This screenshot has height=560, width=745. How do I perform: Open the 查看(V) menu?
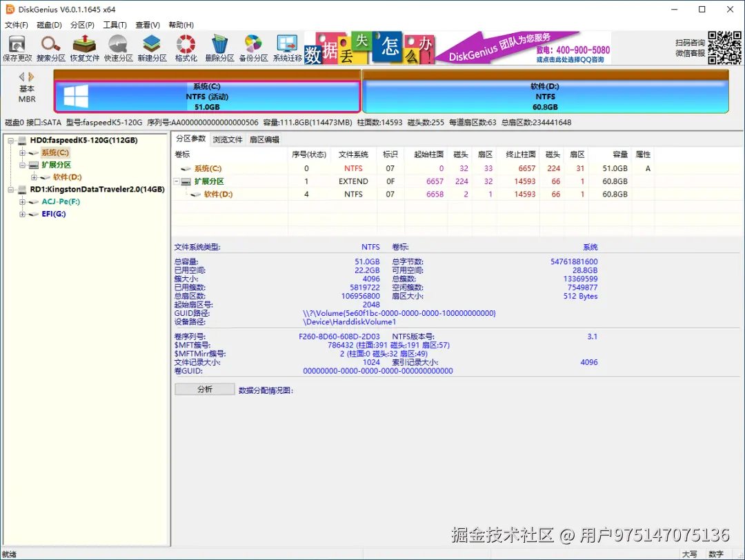[x=148, y=25]
